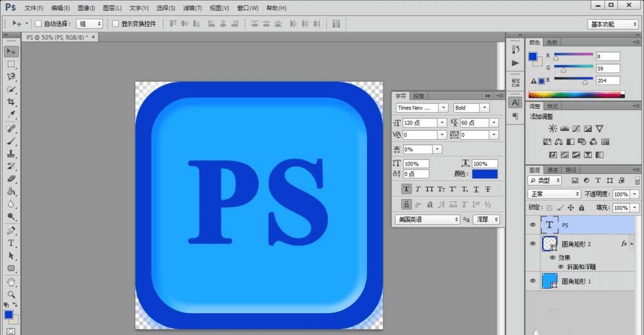This screenshot has width=644, height=335.
Task: Switch to the 样式 tab
Action: click(553, 106)
